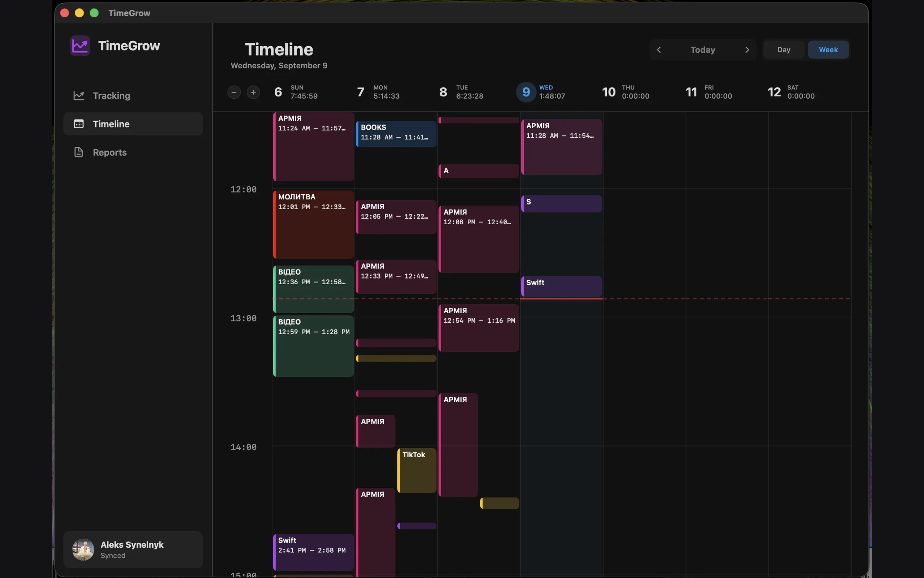Open Tracking section
This screenshot has width=924, height=578.
133,96
